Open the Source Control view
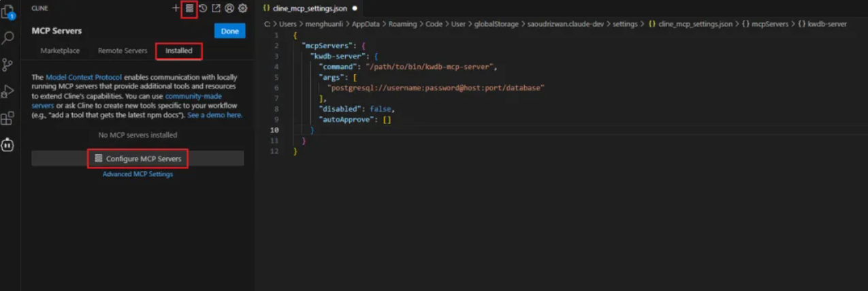 click(x=7, y=65)
